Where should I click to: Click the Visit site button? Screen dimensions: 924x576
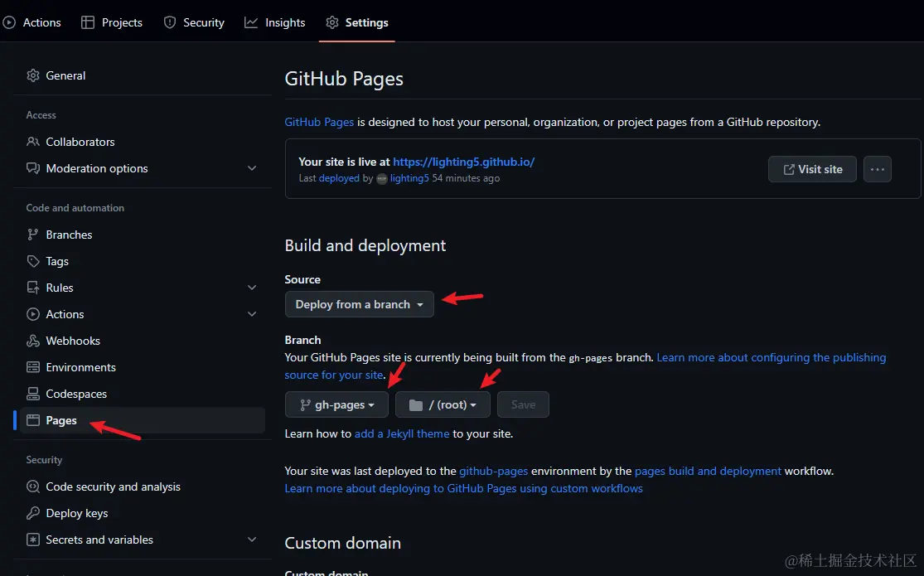pyautogui.click(x=812, y=169)
